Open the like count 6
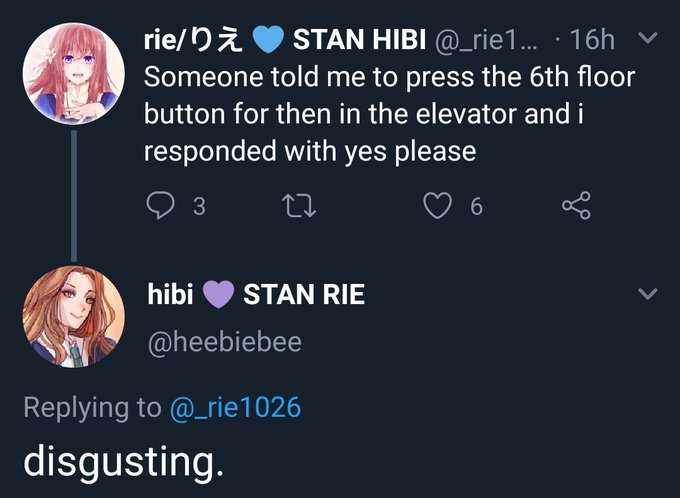680x498 pixels. pos(476,206)
